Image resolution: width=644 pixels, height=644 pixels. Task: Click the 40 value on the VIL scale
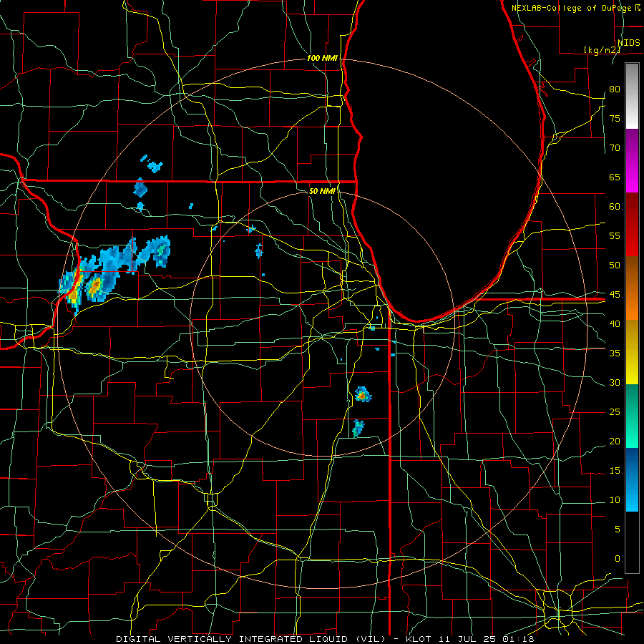[x=615, y=323]
